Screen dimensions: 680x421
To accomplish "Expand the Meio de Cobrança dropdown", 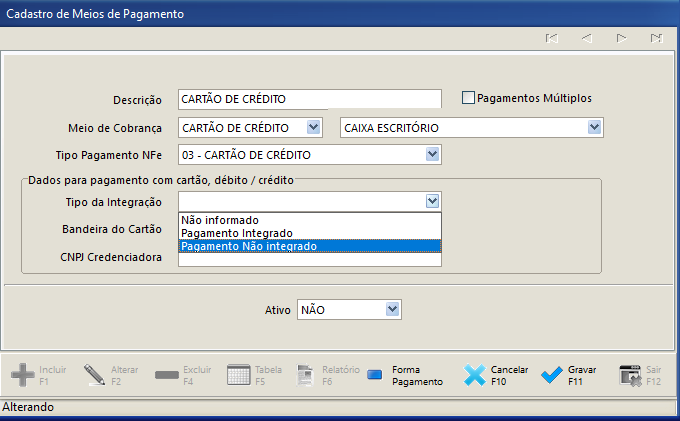I will pyautogui.click(x=313, y=127).
